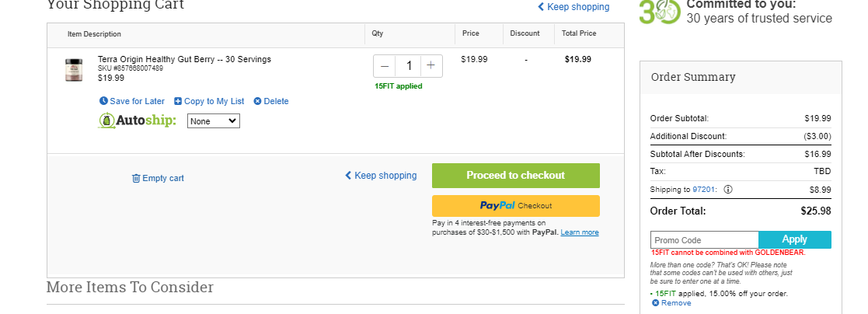Apply the promo code
868x314 pixels.
pyautogui.click(x=794, y=240)
